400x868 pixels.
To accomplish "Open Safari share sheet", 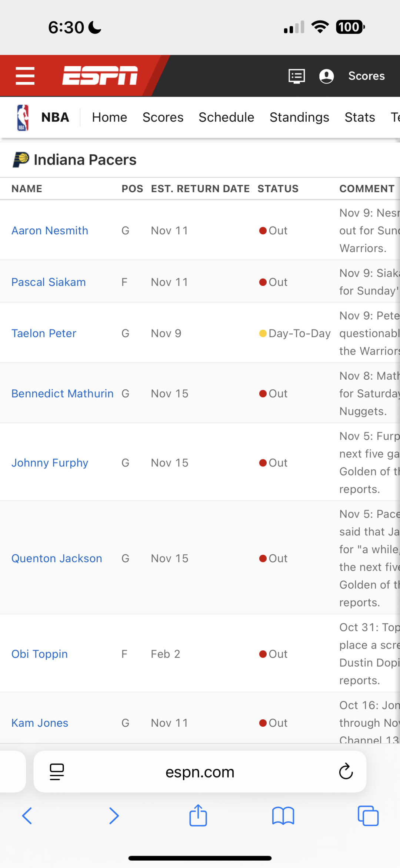I will (x=198, y=816).
